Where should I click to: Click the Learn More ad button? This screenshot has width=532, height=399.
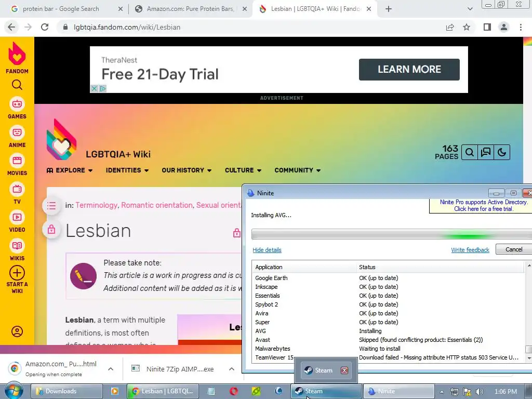pos(409,70)
